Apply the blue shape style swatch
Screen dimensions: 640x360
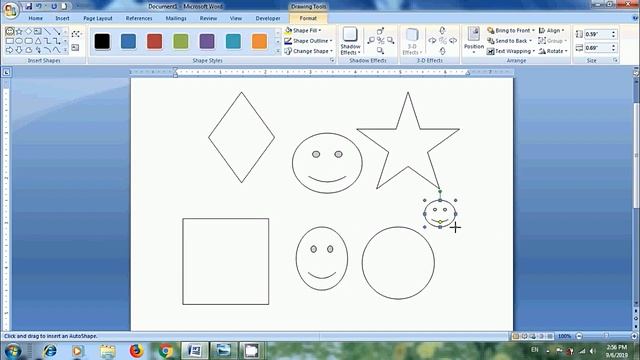click(128, 41)
